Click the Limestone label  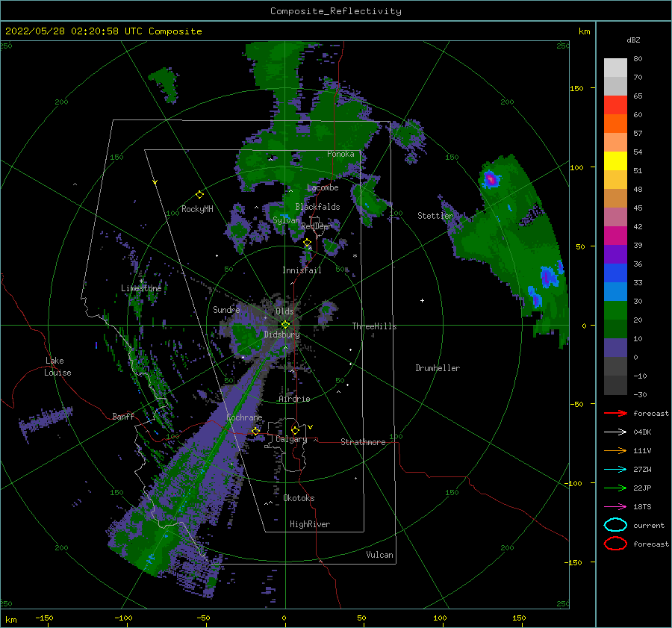tap(141, 288)
